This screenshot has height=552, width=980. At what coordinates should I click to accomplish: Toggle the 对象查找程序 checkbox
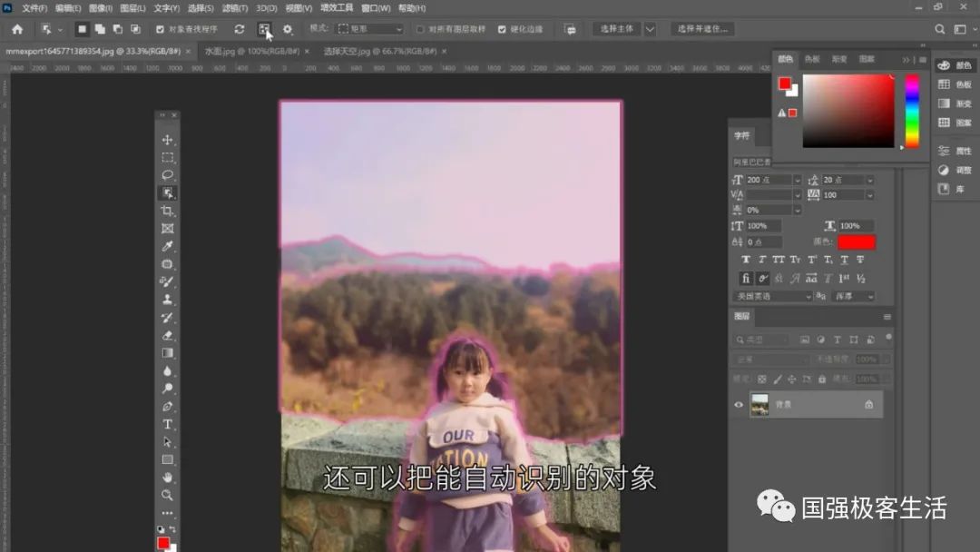(160, 29)
